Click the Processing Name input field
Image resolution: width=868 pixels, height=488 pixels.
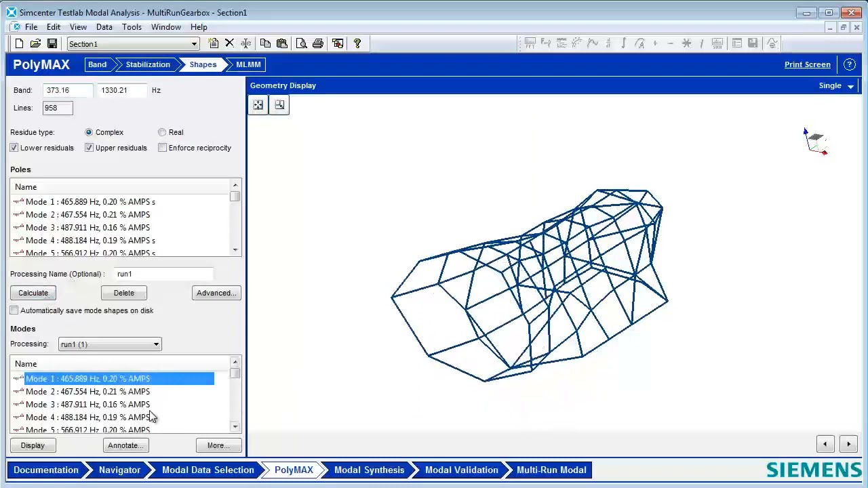(163, 274)
